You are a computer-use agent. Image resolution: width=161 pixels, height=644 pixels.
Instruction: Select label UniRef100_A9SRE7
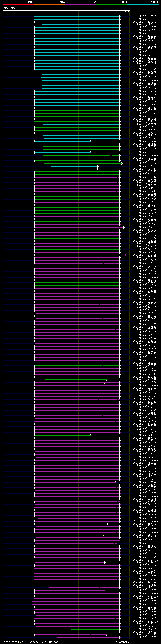click(144, 94)
